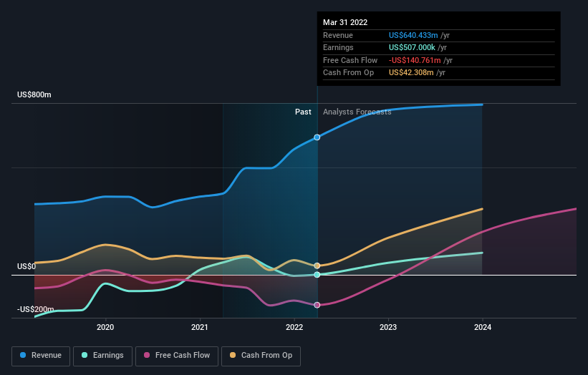Click the Earnings row label in tooltip
Viewport: 588px width, 375px height.
338,47
